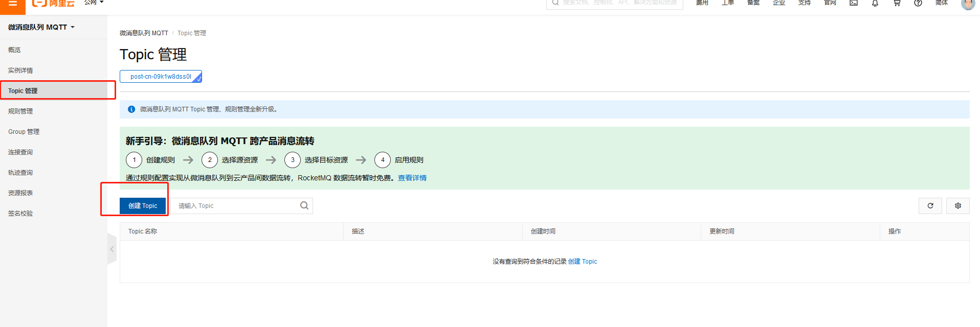Open 规则管理 in the sidebar
Screen dimensions: 980x327
pyautogui.click(x=20, y=111)
